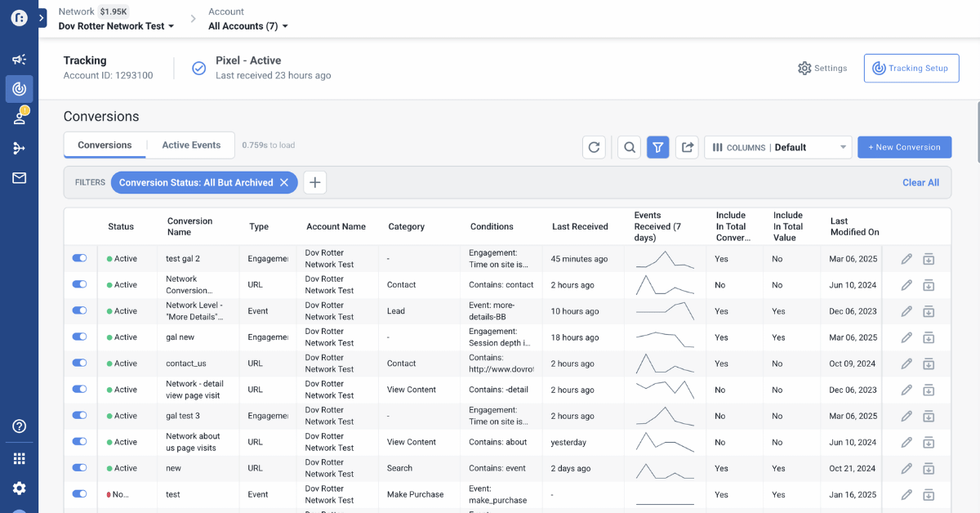
Task: Toggle the filter funnel icon
Action: tap(658, 147)
